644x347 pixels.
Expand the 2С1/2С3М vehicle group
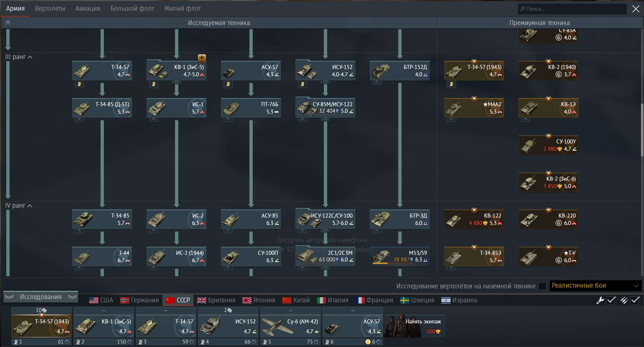tap(325, 267)
